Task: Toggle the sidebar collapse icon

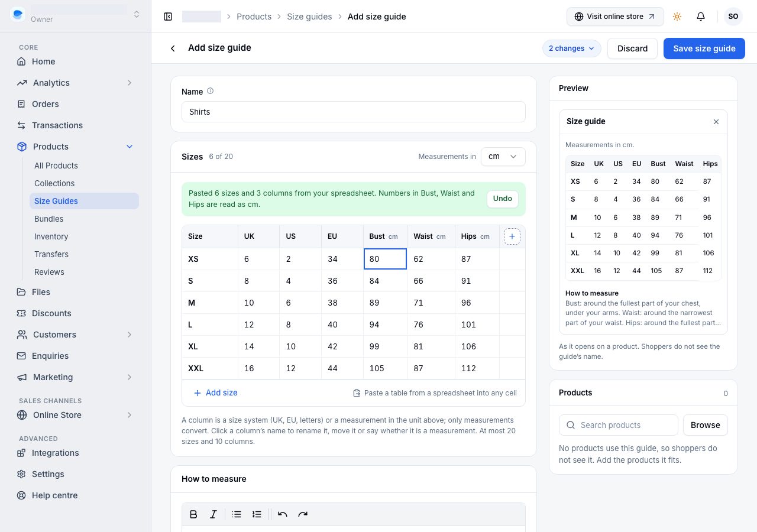Action: point(168,17)
